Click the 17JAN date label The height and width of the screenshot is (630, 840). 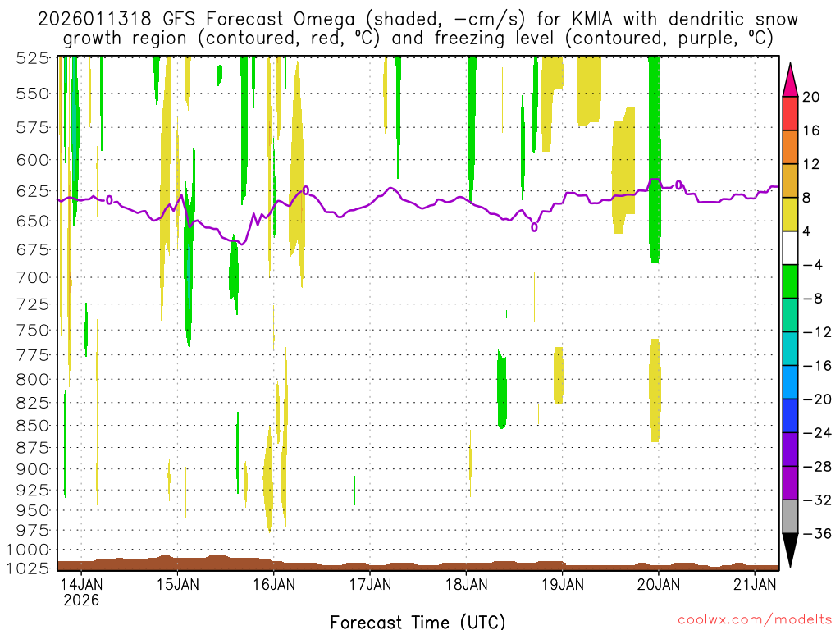click(370, 584)
